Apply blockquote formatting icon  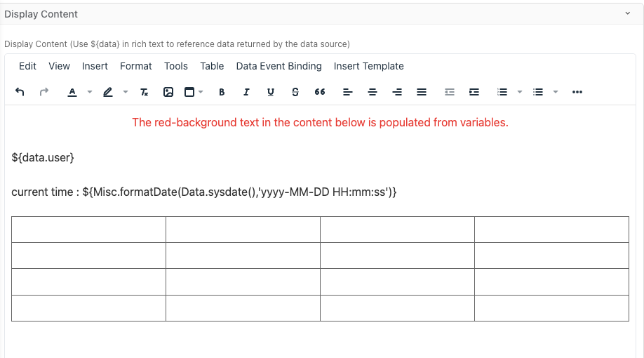320,92
